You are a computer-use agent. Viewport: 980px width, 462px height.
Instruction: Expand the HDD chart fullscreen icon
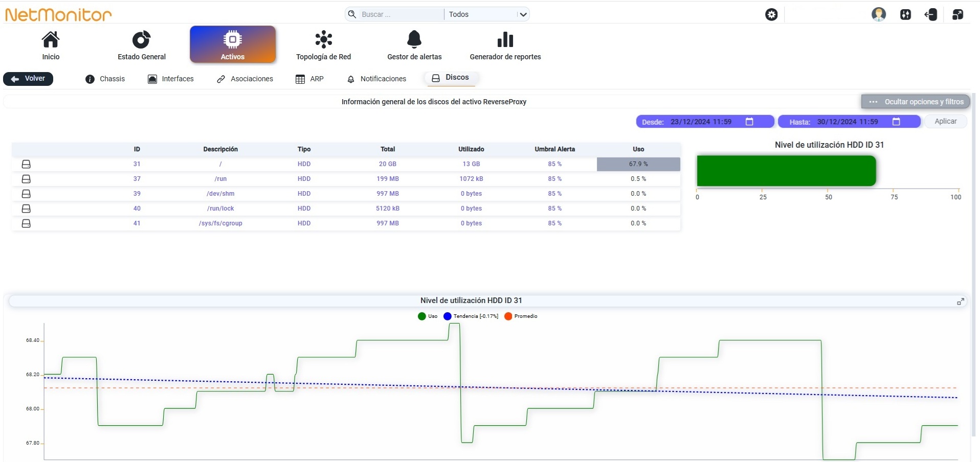click(961, 302)
